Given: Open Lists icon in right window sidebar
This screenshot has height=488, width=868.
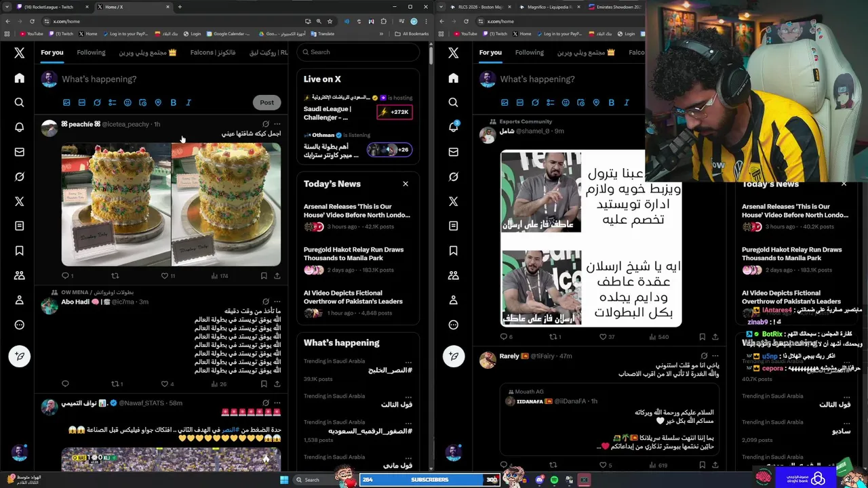Looking at the screenshot, I should [453, 226].
